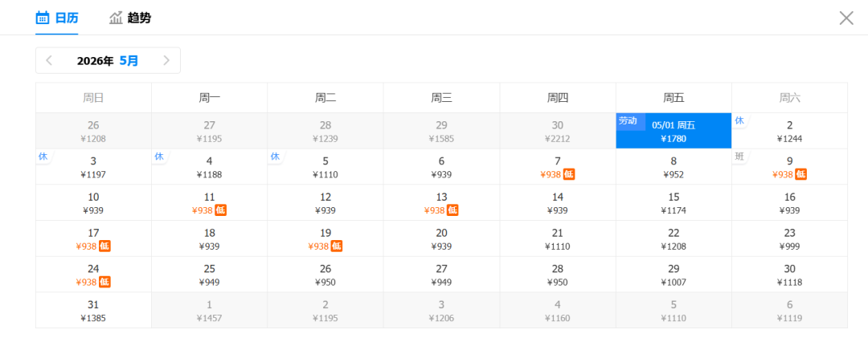Select May 19 low fare date
Screen dimensions: 868x346
pyautogui.click(x=325, y=239)
